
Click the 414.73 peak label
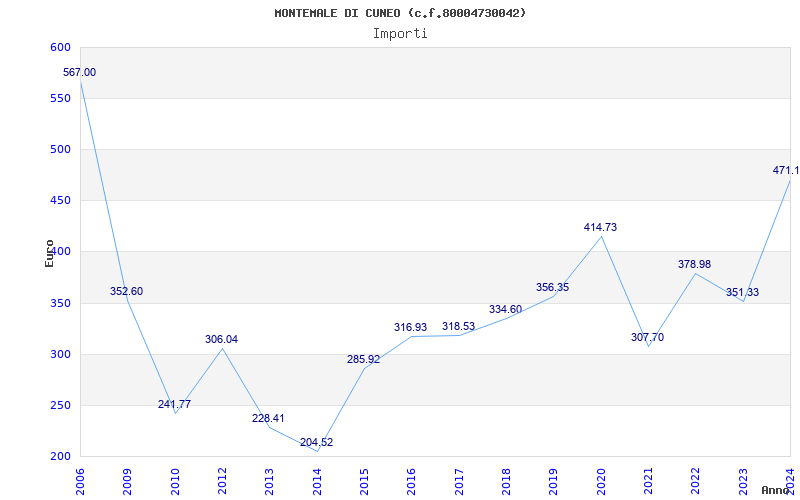[601, 227]
